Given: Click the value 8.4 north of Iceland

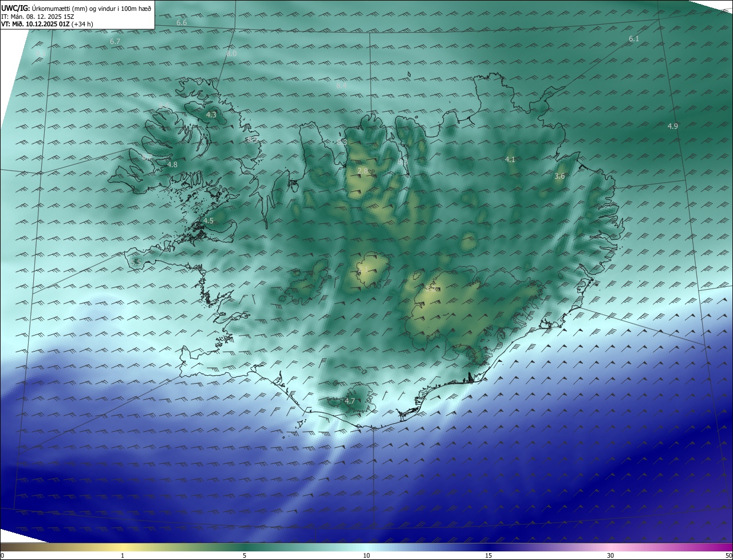Looking at the screenshot, I should (x=341, y=86).
